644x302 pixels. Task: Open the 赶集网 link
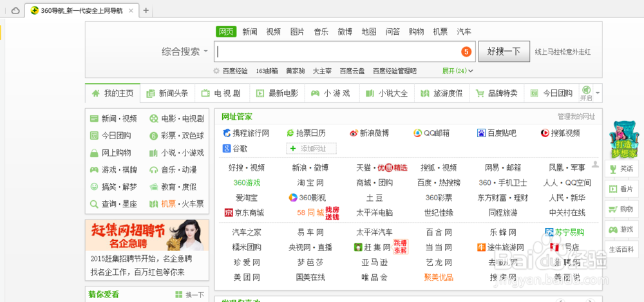click(x=372, y=247)
